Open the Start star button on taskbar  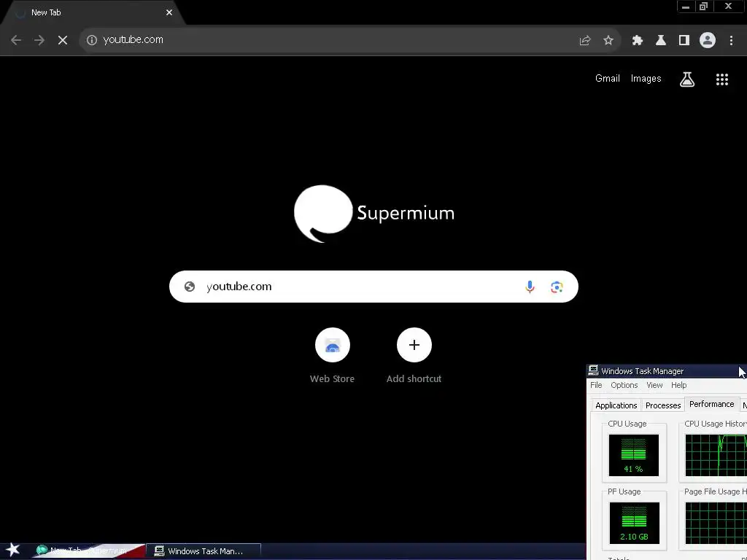[x=13, y=550]
